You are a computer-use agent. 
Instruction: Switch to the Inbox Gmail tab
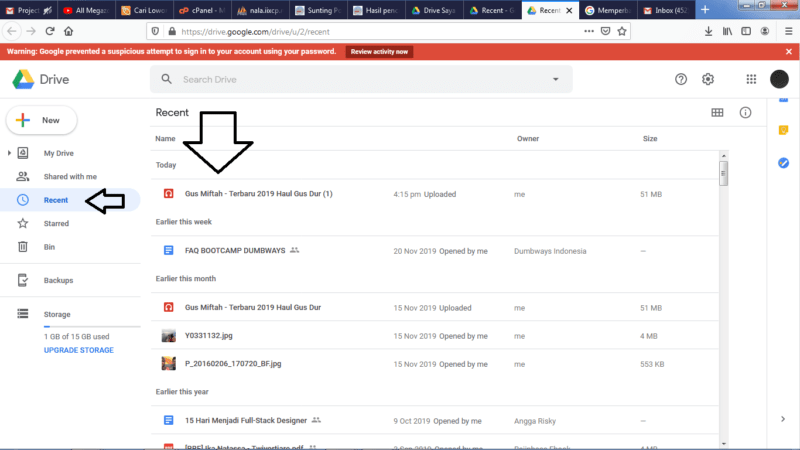pyautogui.click(x=666, y=10)
